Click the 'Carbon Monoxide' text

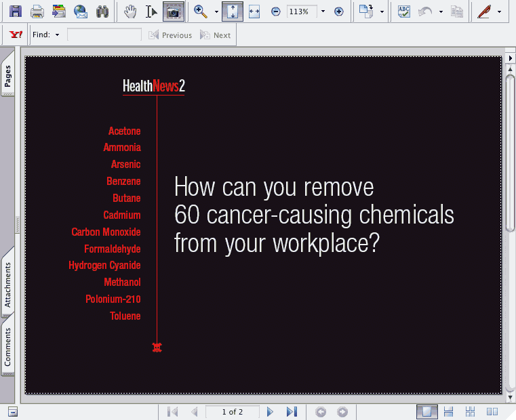[106, 232]
